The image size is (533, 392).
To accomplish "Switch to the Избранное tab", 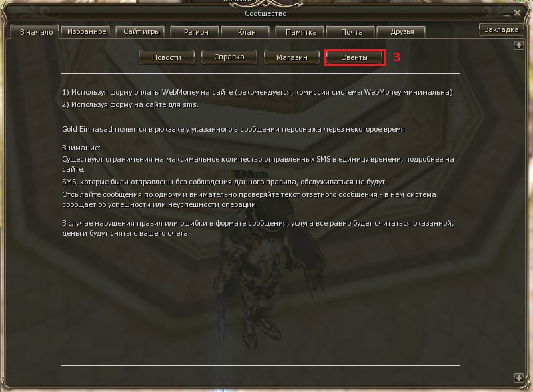I will point(86,31).
